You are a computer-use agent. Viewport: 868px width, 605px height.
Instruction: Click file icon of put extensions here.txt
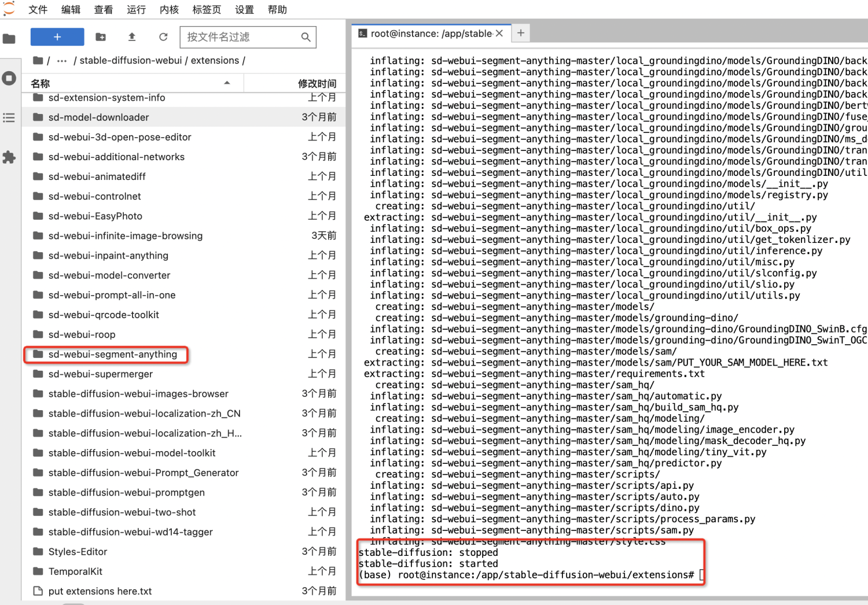[x=38, y=591]
